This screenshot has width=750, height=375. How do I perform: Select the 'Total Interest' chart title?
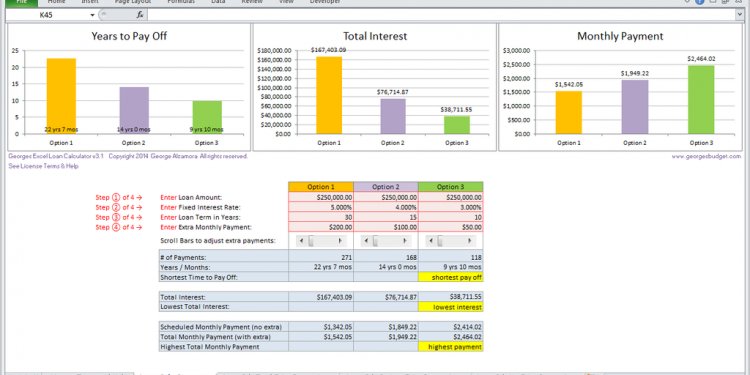click(x=375, y=36)
